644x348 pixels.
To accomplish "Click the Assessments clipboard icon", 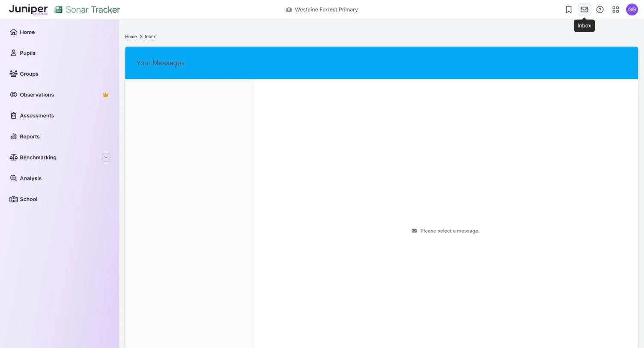I will click(13, 116).
